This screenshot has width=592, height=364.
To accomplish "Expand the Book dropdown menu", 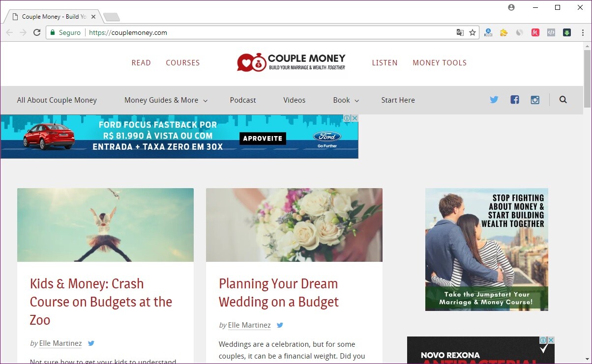I will 346,100.
